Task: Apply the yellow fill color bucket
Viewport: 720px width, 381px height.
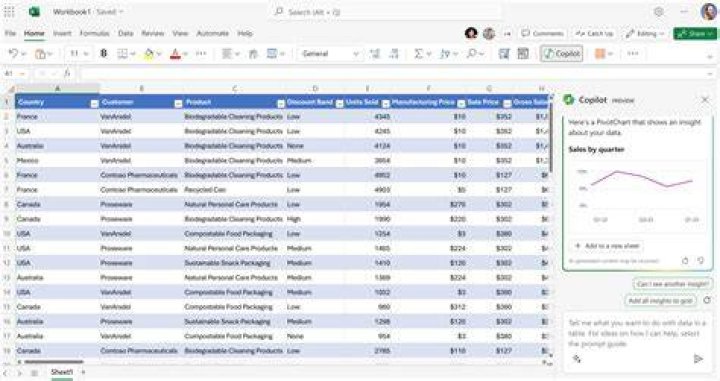Action: [x=149, y=54]
